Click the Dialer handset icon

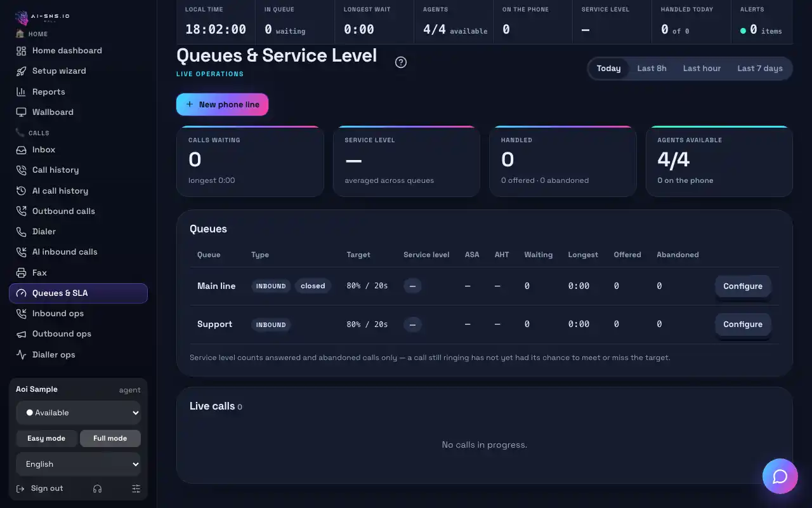[21, 232]
